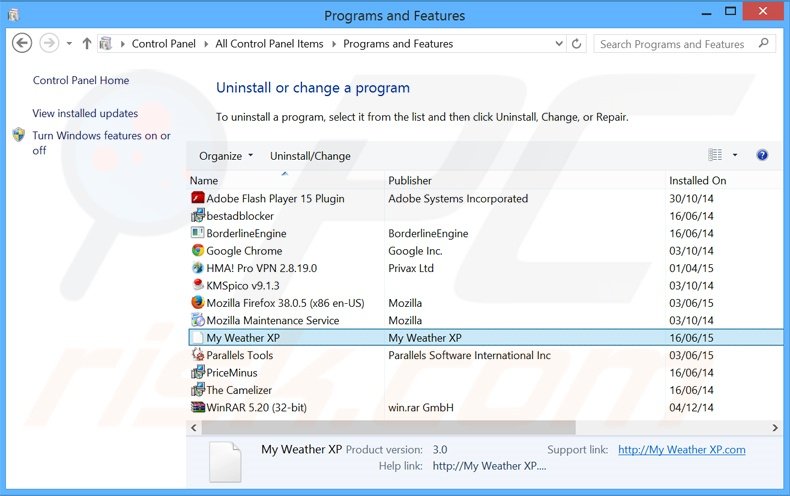
Task: Click the search magnifier icon
Action: pos(764,43)
